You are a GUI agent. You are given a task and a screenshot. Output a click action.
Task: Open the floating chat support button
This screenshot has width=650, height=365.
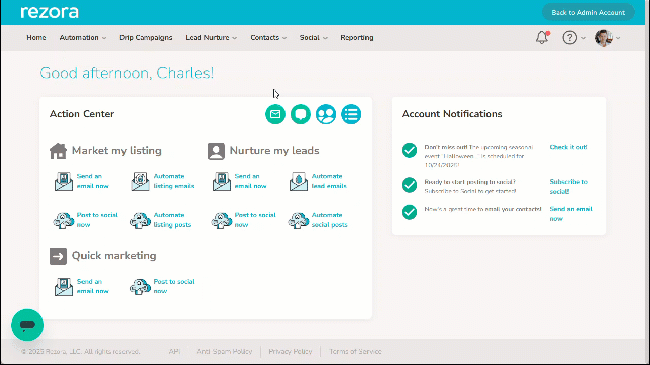pyautogui.click(x=27, y=325)
